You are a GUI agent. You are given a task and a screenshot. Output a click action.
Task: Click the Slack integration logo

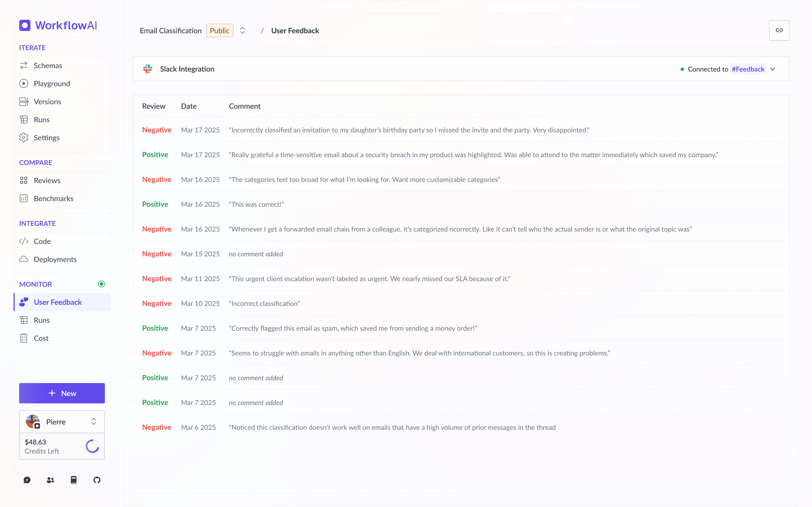(148, 69)
